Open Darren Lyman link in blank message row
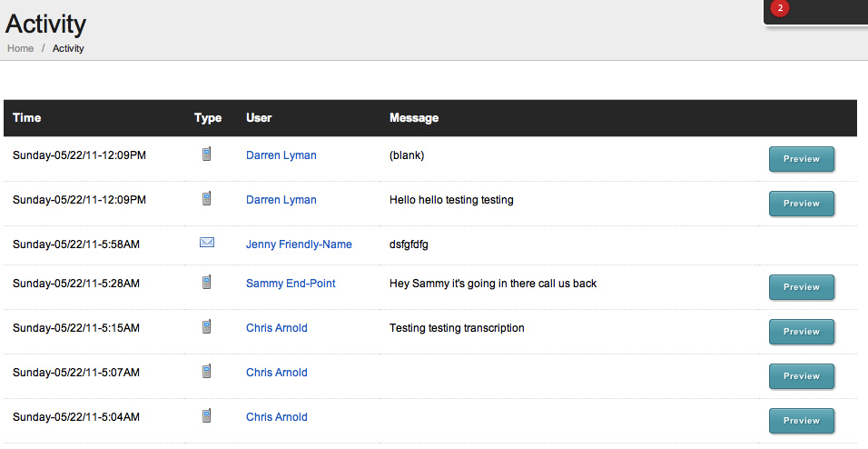868x449 pixels. coord(281,155)
